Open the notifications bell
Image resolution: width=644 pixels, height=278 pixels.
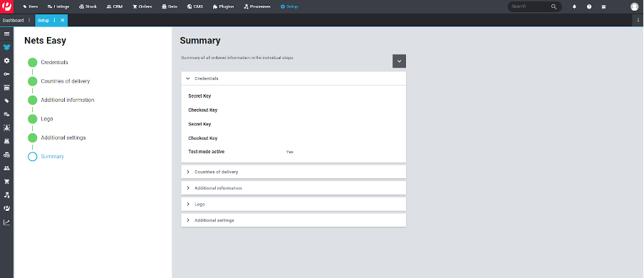pos(574,6)
